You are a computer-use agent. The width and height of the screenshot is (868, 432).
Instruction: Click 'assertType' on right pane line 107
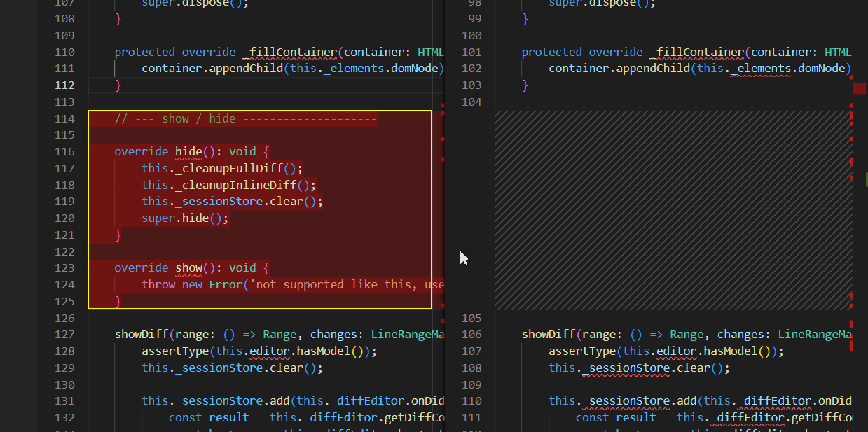click(x=582, y=351)
